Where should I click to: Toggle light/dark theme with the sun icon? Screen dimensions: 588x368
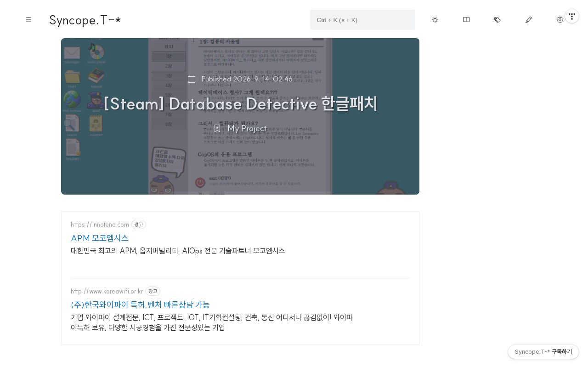[x=435, y=20]
